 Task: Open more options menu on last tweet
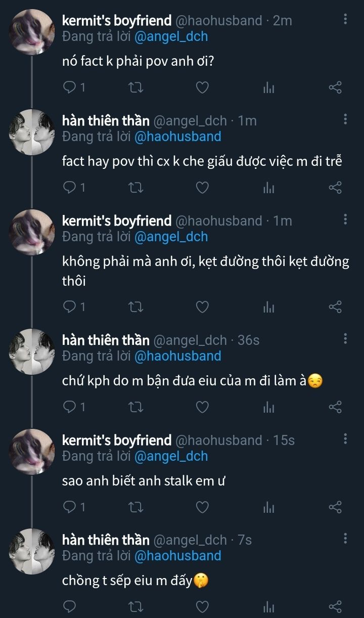[345, 539]
